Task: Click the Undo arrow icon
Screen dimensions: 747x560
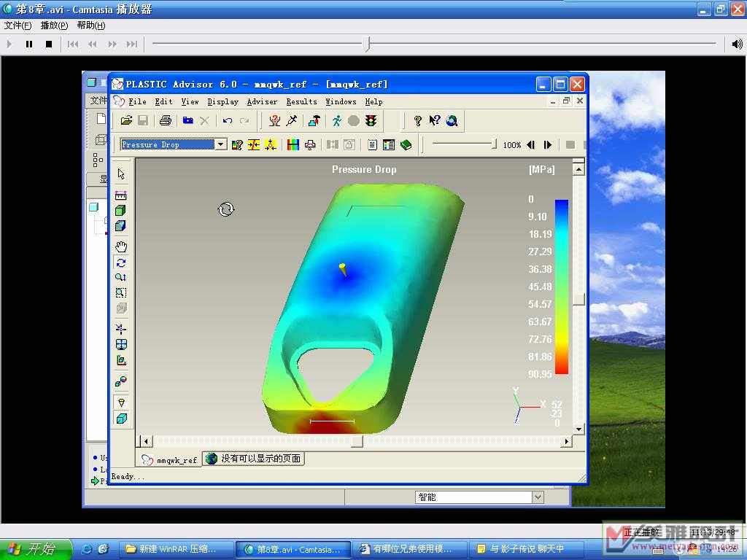Action: click(x=228, y=121)
